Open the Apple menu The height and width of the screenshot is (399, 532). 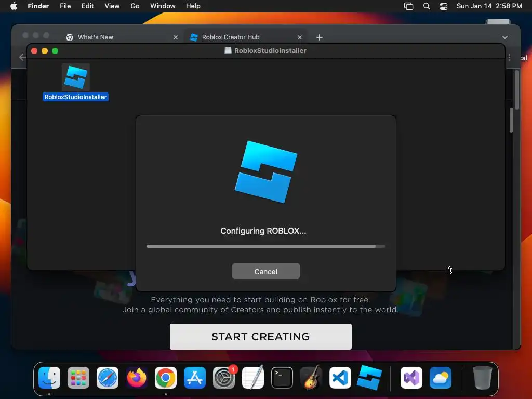click(14, 6)
